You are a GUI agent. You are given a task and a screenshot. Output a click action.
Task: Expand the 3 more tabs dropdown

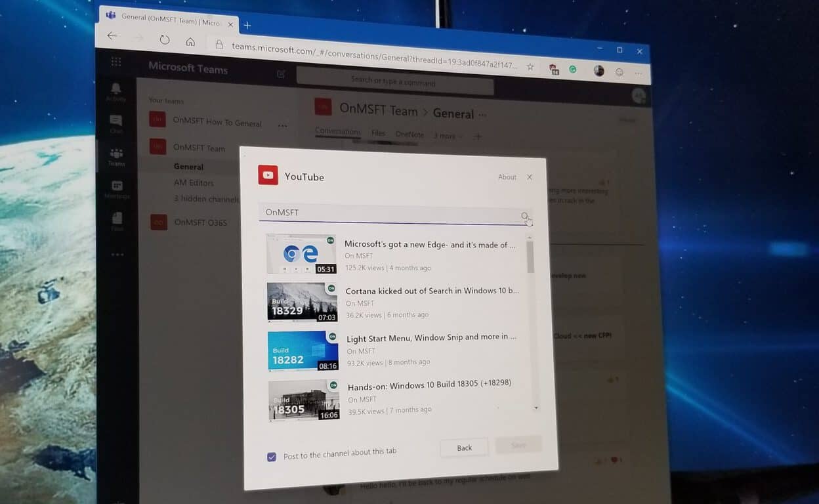[448, 135]
